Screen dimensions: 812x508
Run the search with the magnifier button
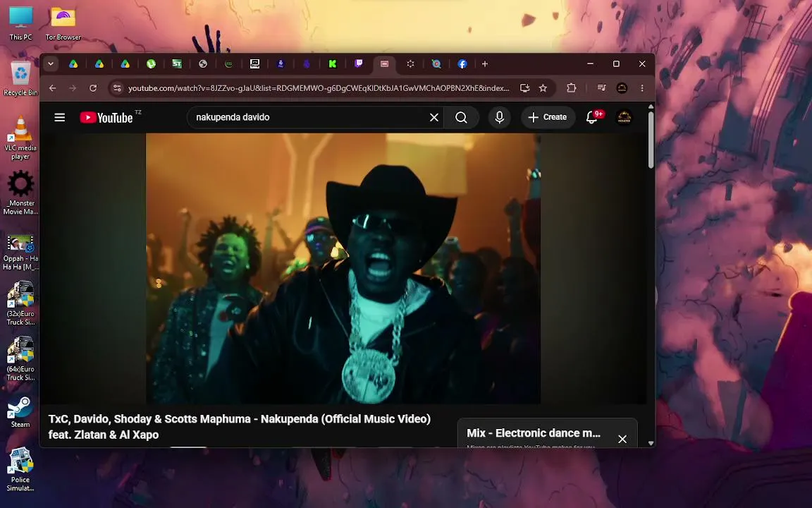(x=461, y=118)
